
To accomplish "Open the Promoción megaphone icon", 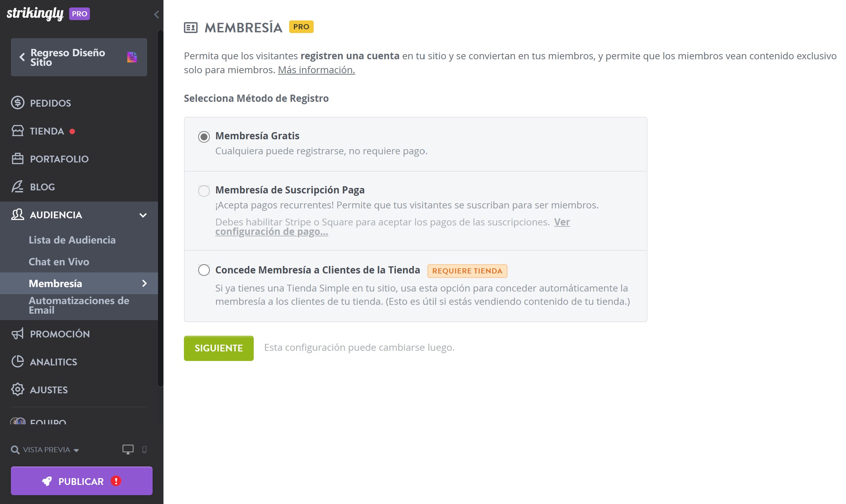I will coord(18,333).
